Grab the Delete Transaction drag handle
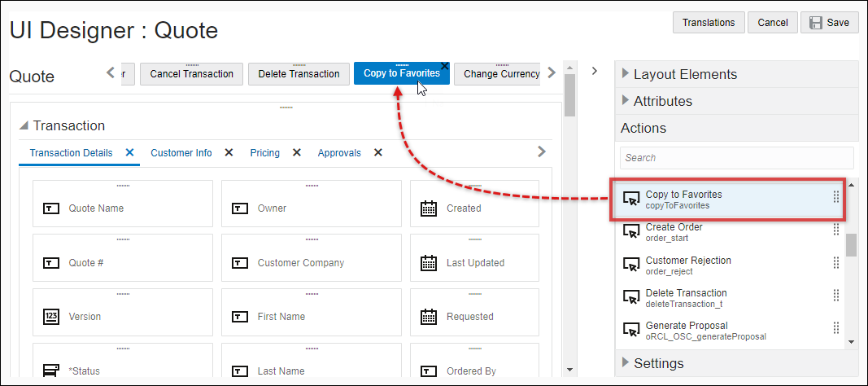 (x=836, y=296)
